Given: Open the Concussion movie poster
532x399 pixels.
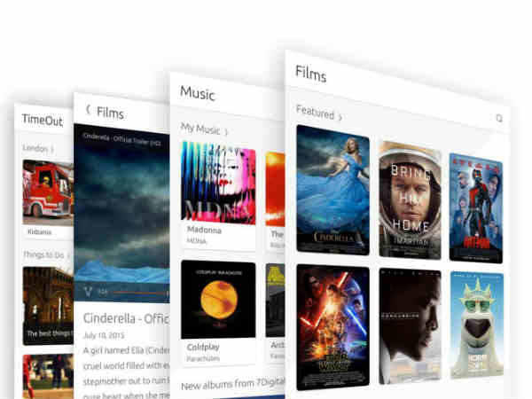Looking at the screenshot, I should point(410,327).
